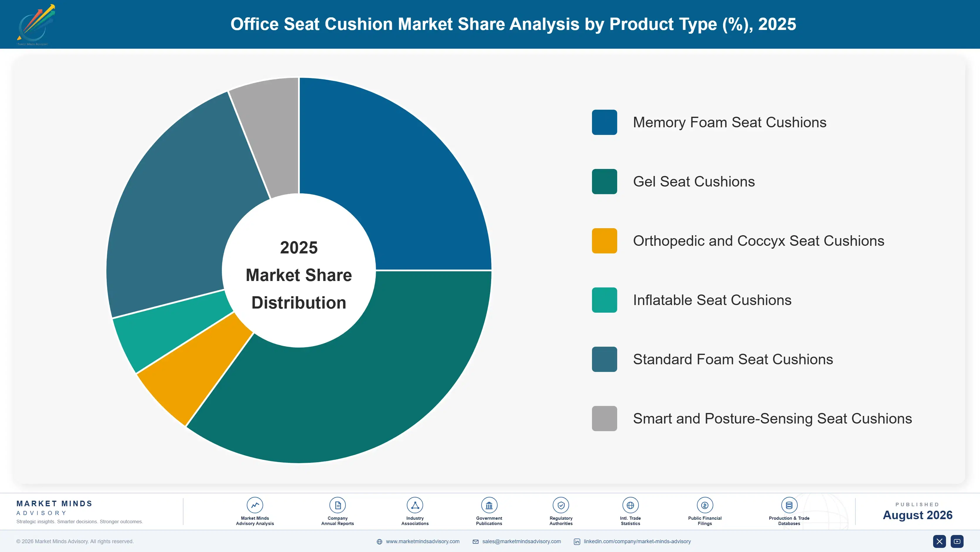The height and width of the screenshot is (552, 980).
Task: Click the LinkedIn icon in footer
Action: coord(577,542)
